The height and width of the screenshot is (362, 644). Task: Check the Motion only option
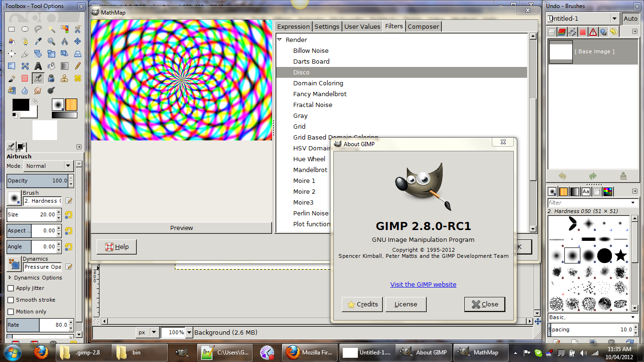tap(11, 312)
